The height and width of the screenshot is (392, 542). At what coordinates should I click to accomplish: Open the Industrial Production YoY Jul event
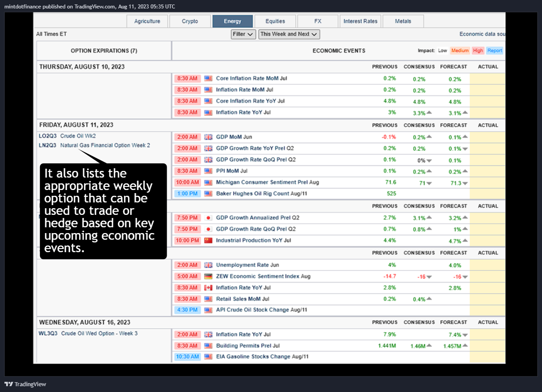tap(253, 241)
